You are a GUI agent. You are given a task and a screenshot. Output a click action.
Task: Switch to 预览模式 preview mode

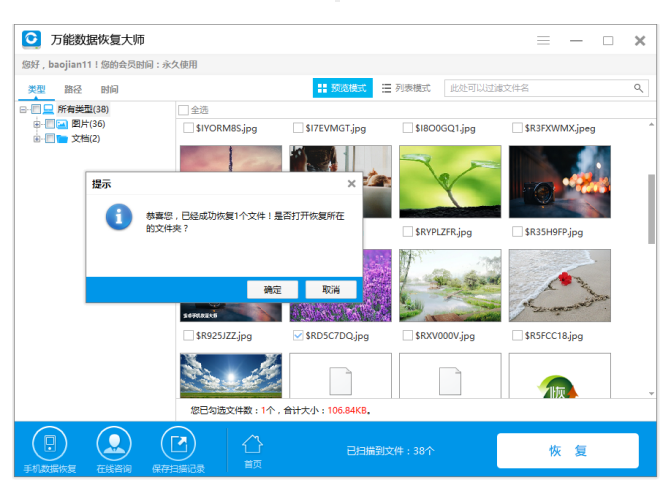click(342, 88)
